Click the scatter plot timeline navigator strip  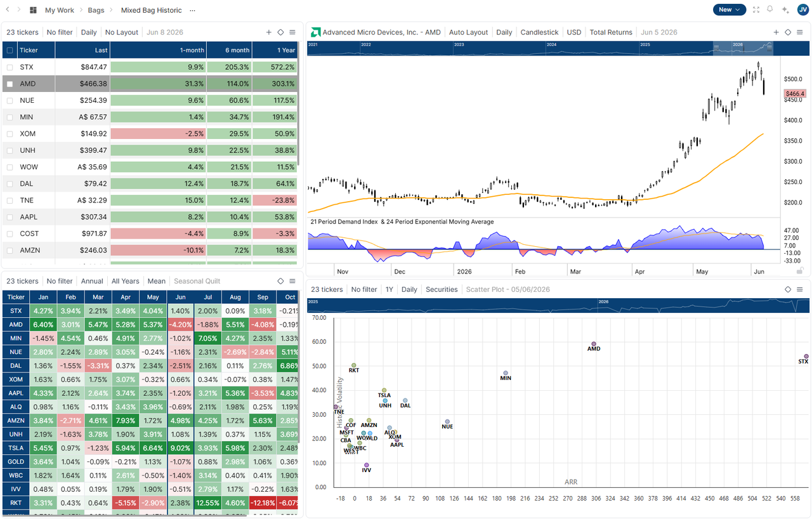[x=559, y=305]
